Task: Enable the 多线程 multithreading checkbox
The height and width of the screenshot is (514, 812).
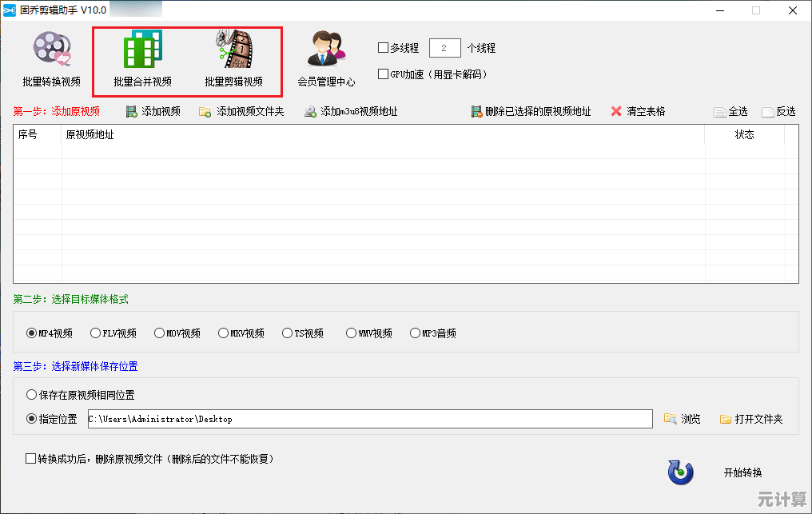Action: [384, 48]
